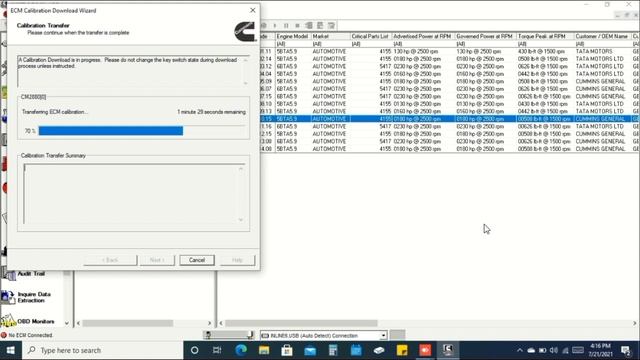
Task: Open Cortana circle icon on taskbar
Action: coord(195,350)
